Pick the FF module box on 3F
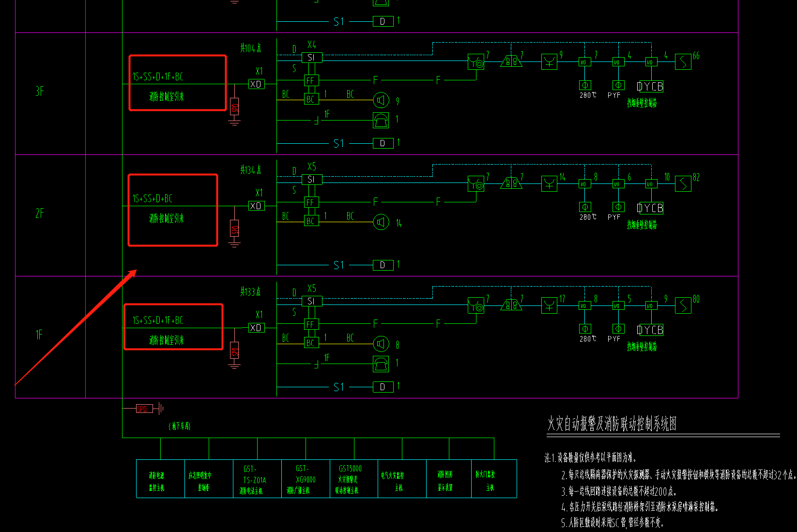The width and height of the screenshot is (797, 532). pos(311,80)
